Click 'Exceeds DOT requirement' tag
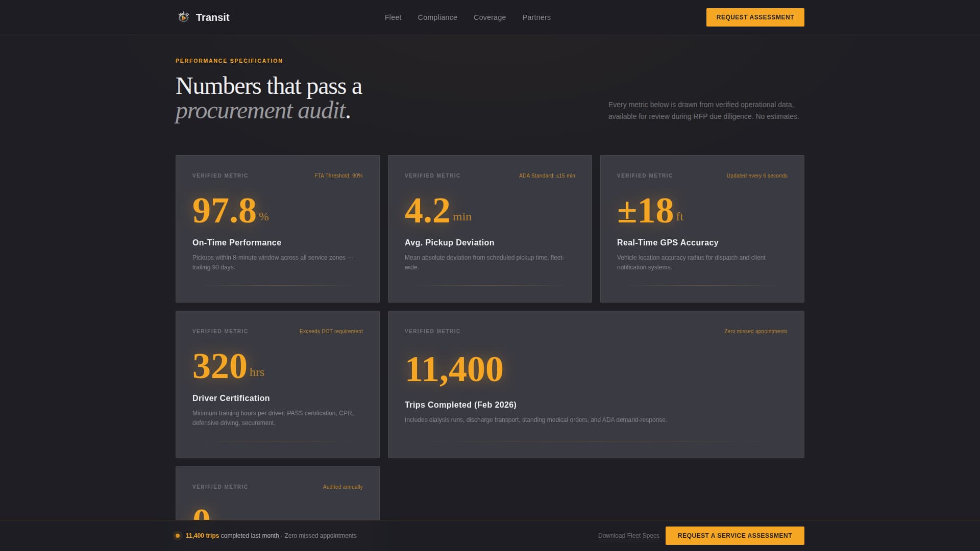Image resolution: width=980 pixels, height=551 pixels. point(331,331)
